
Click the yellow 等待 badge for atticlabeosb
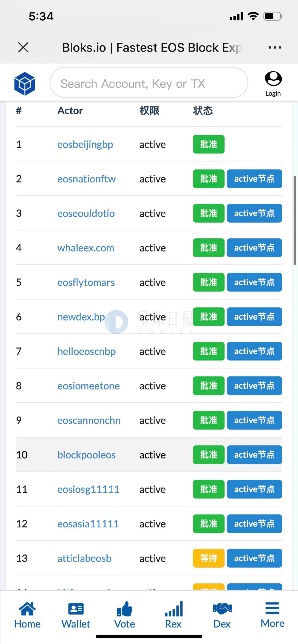click(x=209, y=558)
